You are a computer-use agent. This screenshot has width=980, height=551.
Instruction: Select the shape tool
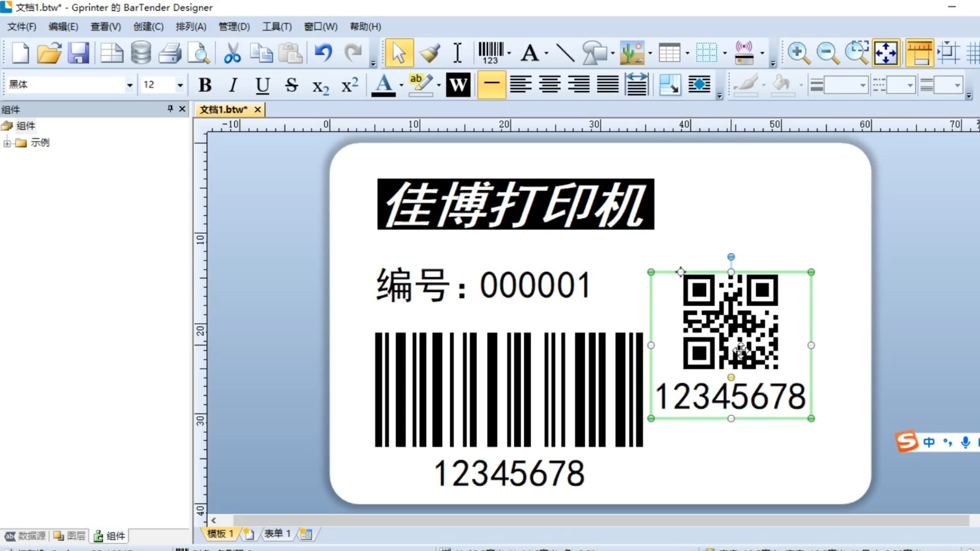pyautogui.click(x=594, y=53)
